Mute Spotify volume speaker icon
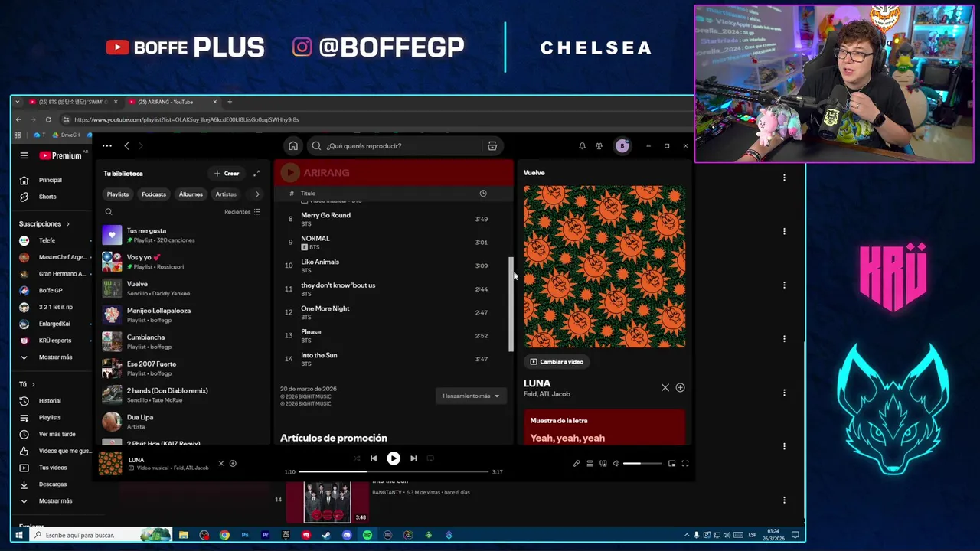 click(x=616, y=463)
